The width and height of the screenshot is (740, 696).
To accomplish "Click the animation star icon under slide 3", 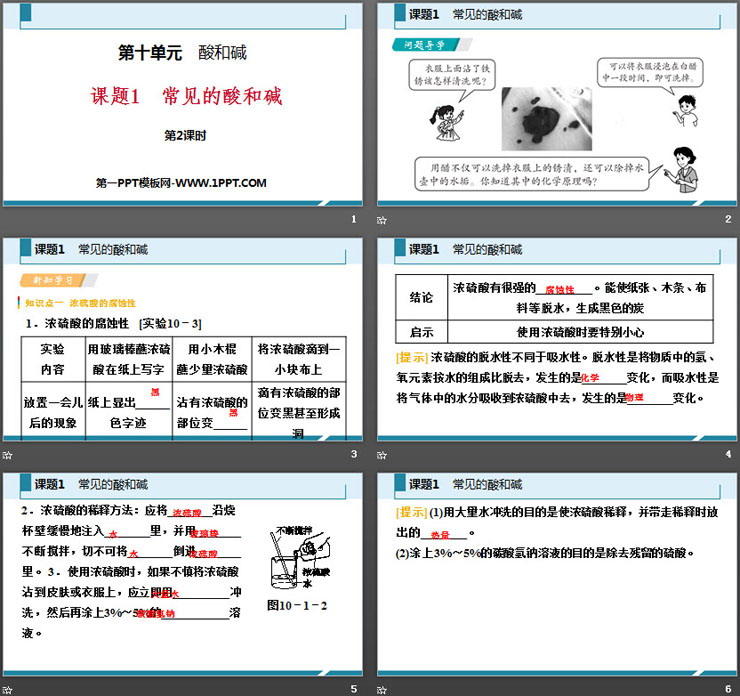I will point(8,455).
